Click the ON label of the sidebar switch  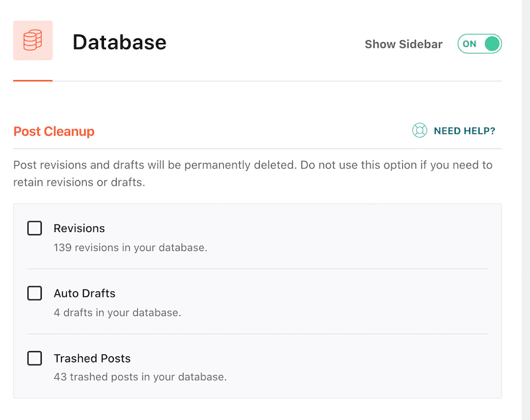[x=470, y=44]
